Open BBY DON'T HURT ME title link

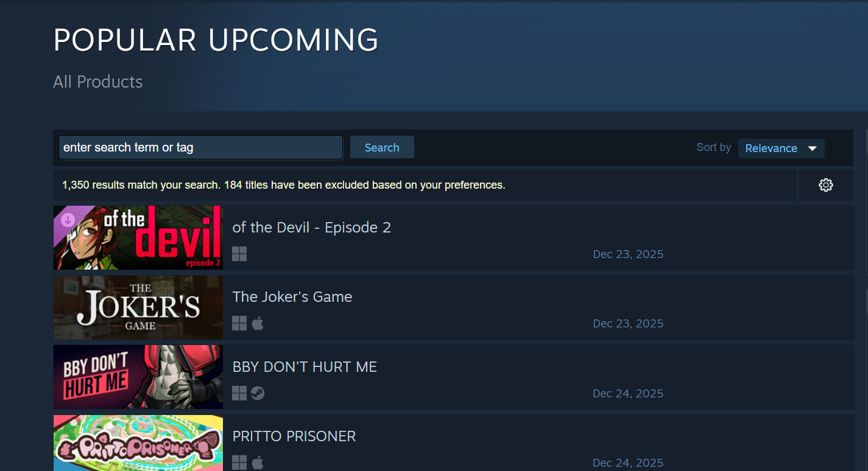click(x=305, y=367)
